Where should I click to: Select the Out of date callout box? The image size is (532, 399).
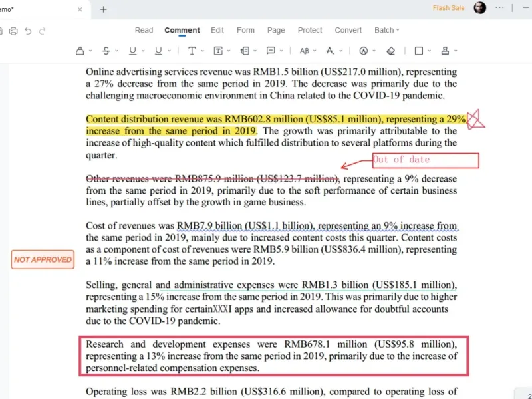[x=426, y=160]
